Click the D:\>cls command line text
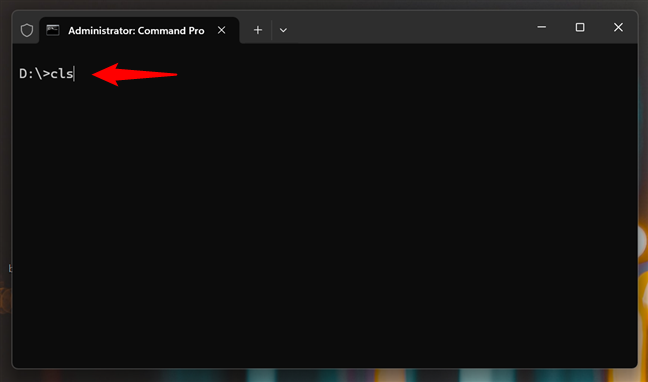Screen dimensions: 648x382 46,74
